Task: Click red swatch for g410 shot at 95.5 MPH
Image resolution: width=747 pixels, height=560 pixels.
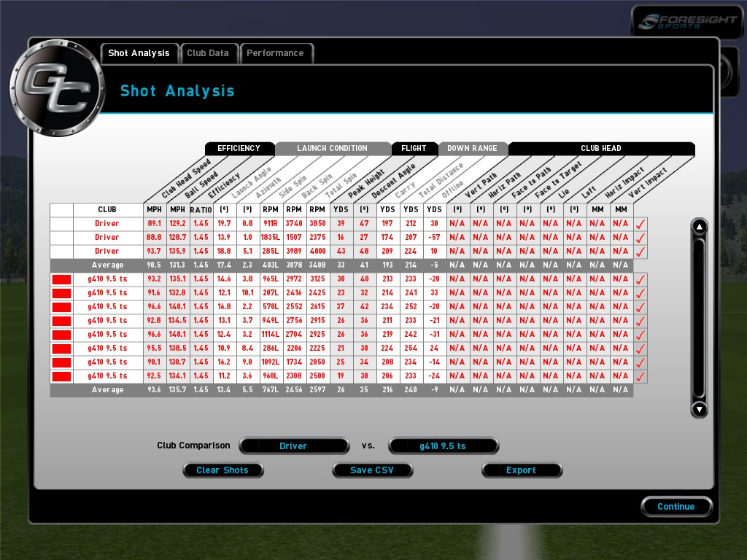Action: [61, 349]
